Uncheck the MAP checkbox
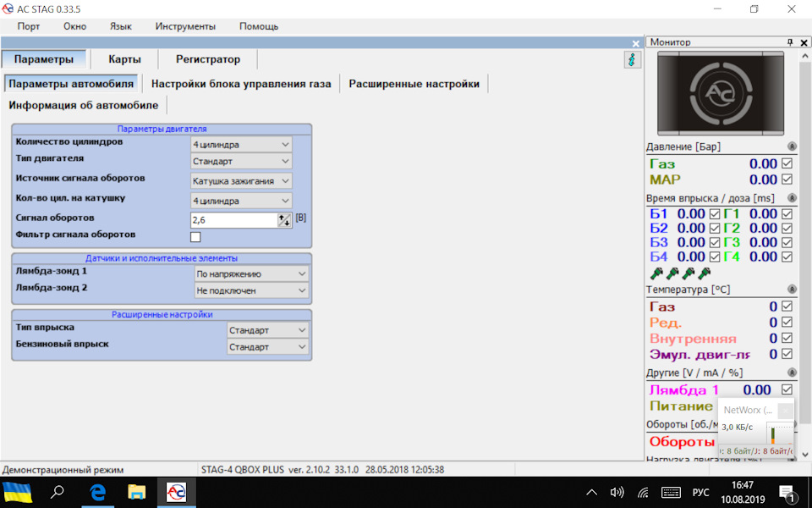The width and height of the screenshot is (812, 508). tap(787, 179)
